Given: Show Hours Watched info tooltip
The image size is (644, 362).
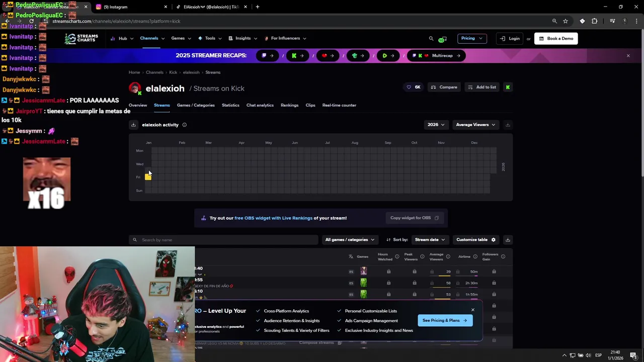Looking at the screenshot, I should coord(397,256).
